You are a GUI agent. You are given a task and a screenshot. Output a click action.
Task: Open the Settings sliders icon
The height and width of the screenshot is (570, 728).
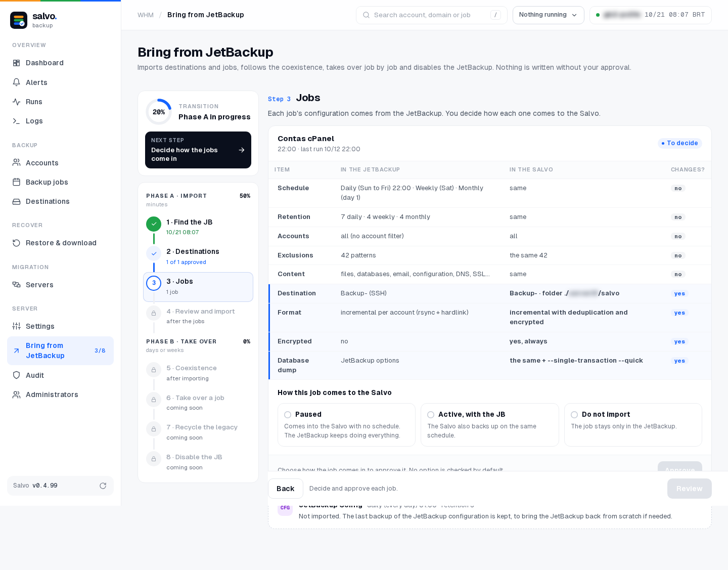click(x=17, y=326)
